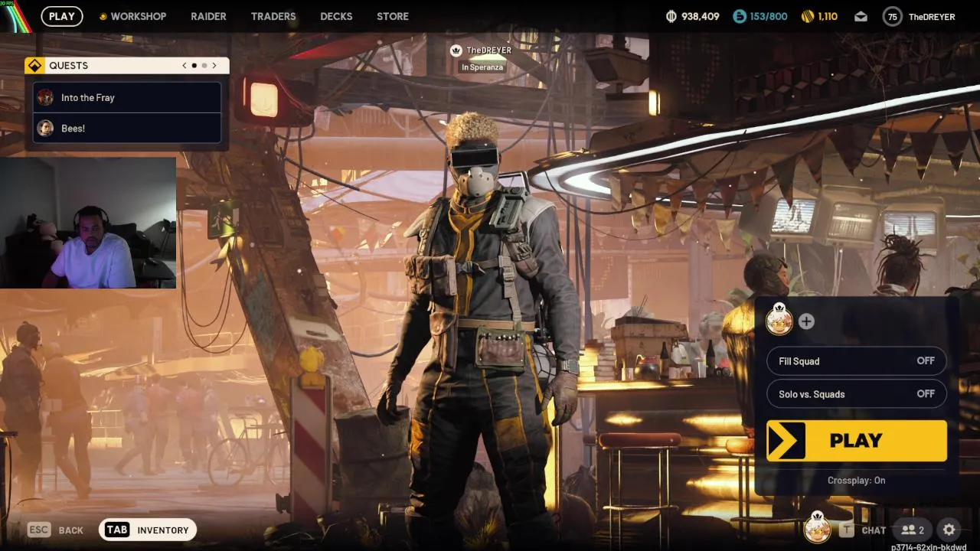Open the Into the Fray quest

[127, 97]
